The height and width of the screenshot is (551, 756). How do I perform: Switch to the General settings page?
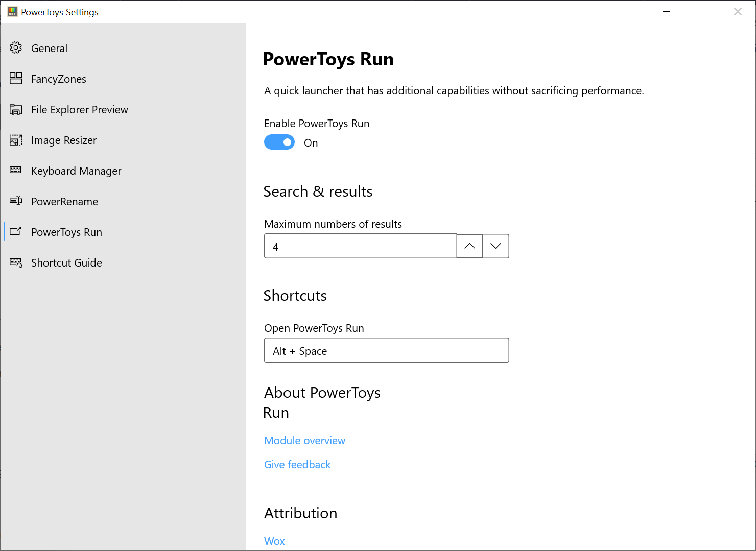point(49,47)
